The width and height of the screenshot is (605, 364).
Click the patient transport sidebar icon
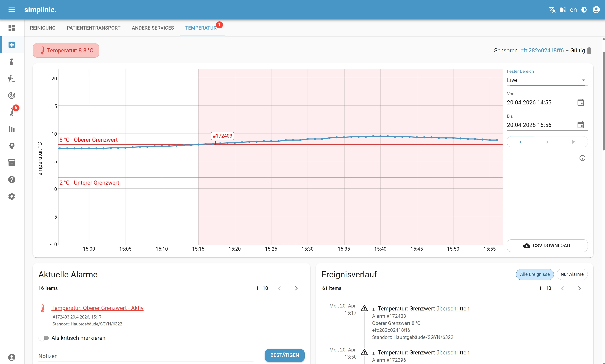[12, 79]
